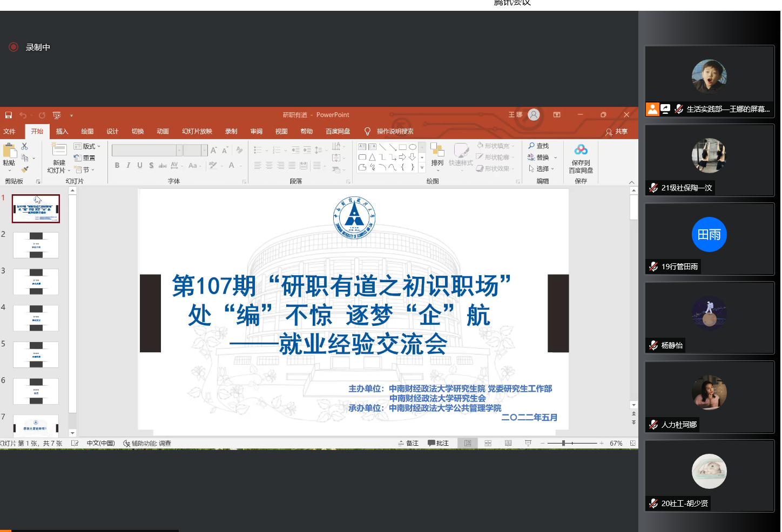This screenshot has width=782, height=532.
Task: Toggle the Notes (备注) pane
Action: [x=408, y=443]
